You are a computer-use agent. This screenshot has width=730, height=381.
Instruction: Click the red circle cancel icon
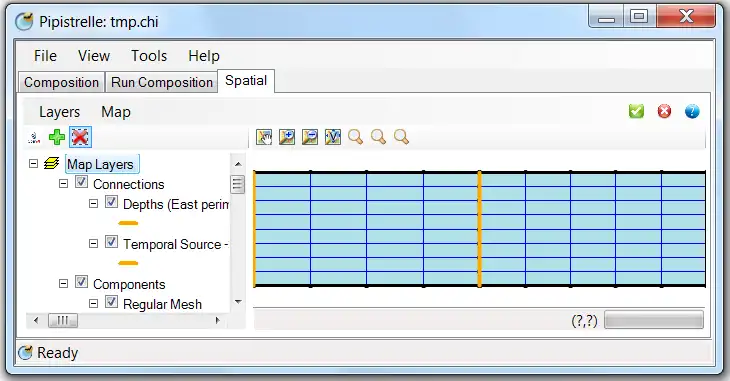point(664,111)
